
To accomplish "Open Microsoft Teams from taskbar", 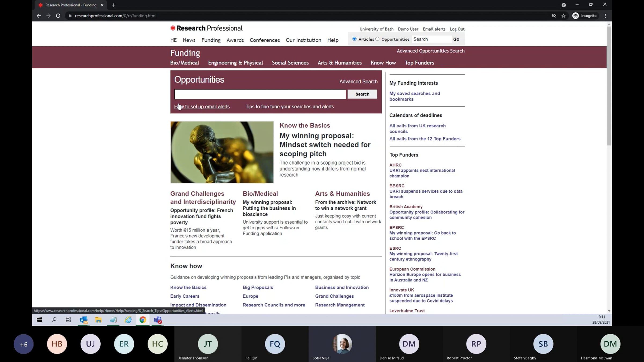I will 158,320.
